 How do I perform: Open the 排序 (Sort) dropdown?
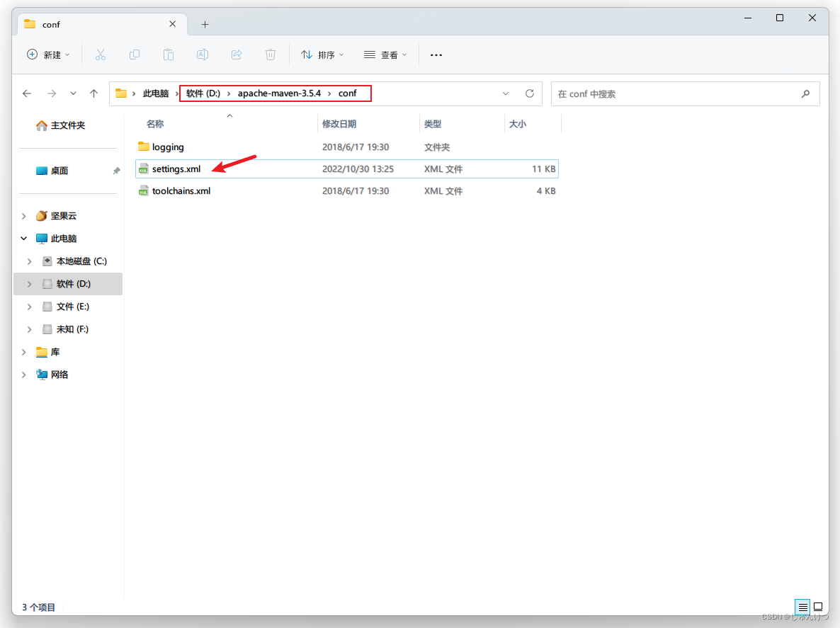tap(322, 55)
